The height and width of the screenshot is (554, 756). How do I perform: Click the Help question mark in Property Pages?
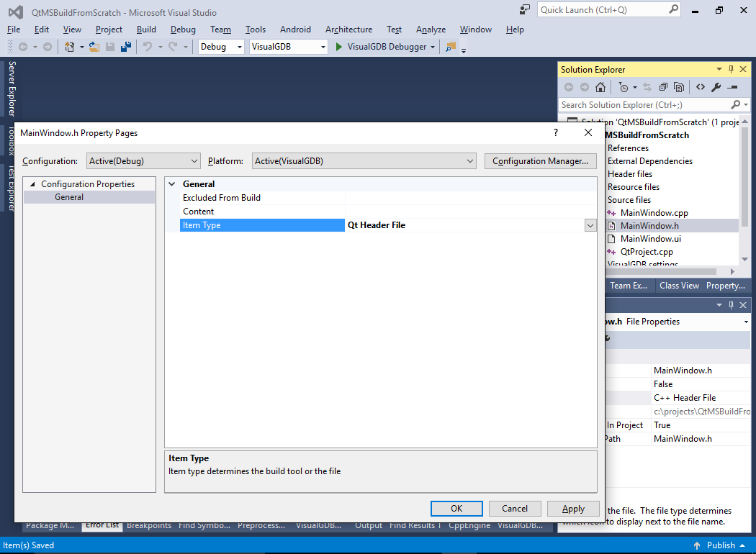[556, 132]
